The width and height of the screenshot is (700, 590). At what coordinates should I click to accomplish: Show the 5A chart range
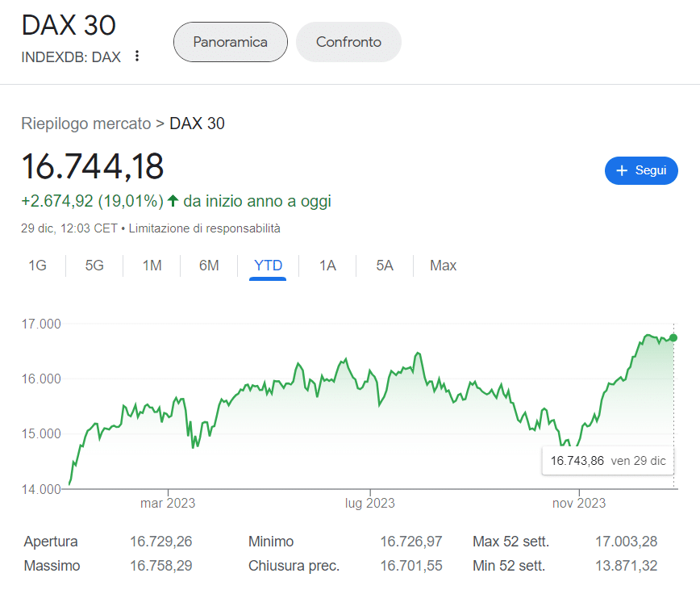[385, 266]
